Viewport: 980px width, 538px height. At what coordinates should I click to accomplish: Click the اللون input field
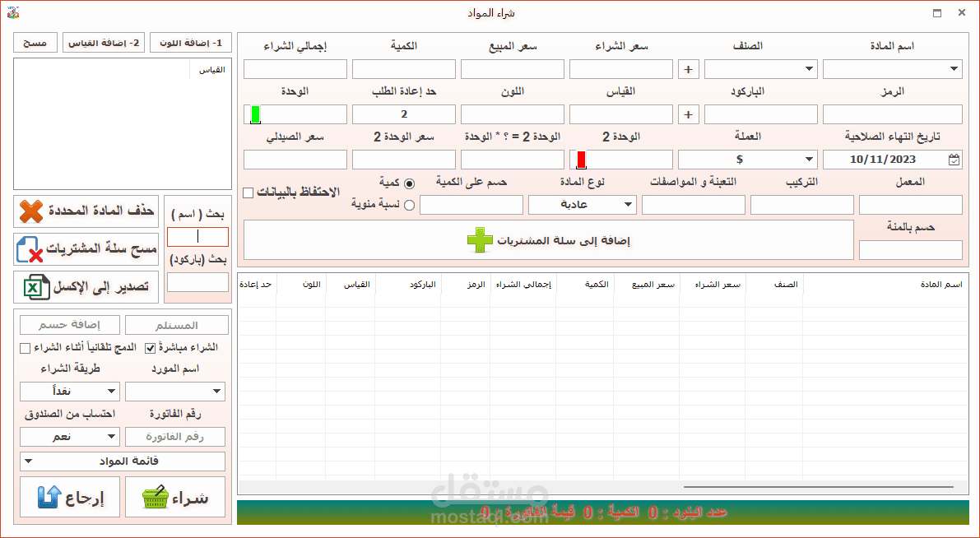pyautogui.click(x=512, y=114)
